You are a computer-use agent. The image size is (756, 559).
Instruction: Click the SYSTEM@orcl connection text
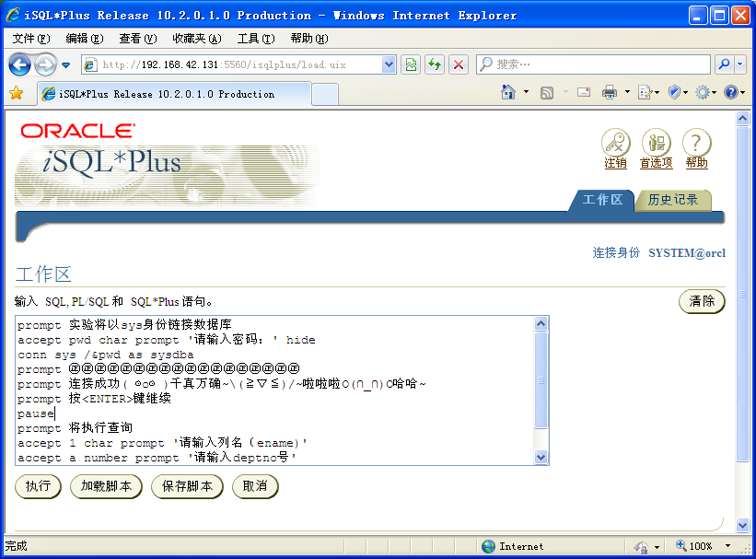pyautogui.click(x=687, y=252)
